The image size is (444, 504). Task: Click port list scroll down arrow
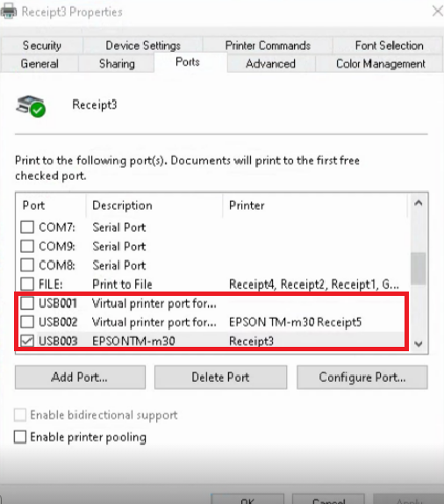[418, 344]
